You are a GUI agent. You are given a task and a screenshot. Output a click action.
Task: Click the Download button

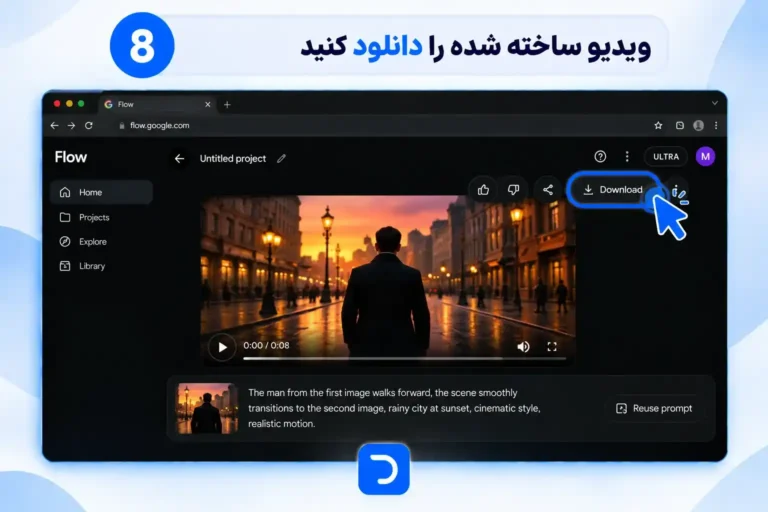(613, 190)
